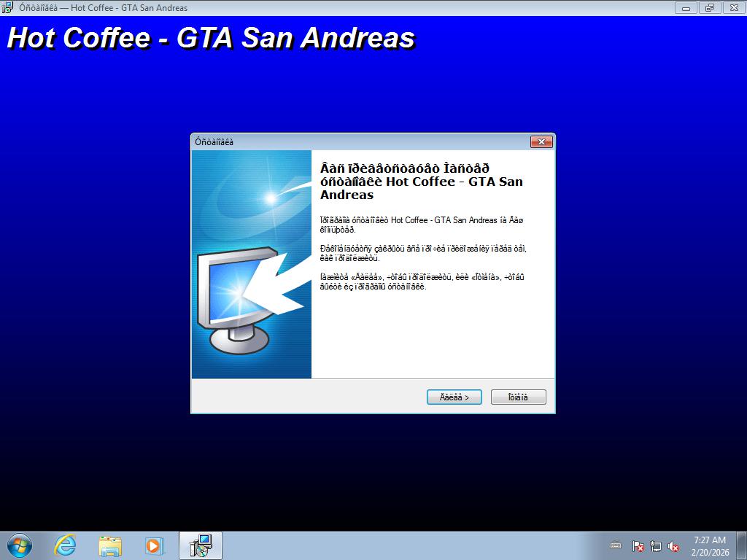Click the bold wizard heading mentioning Hot Coffee

(422, 182)
